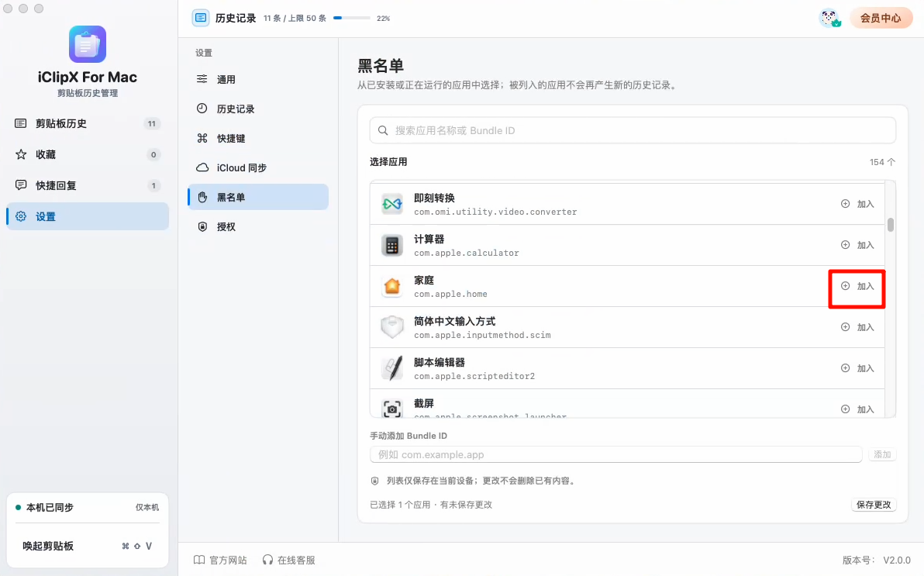924x576 pixels.
Task: Open the 会员中心 button
Action: tap(881, 19)
